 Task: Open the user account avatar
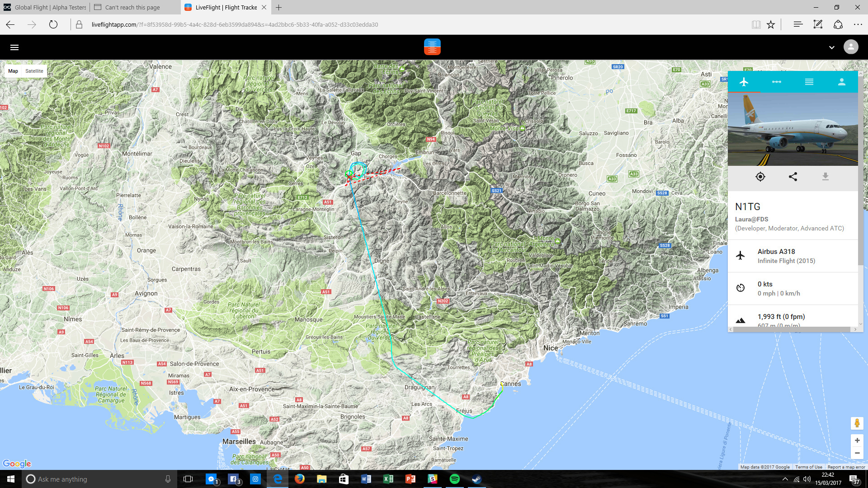(x=850, y=47)
